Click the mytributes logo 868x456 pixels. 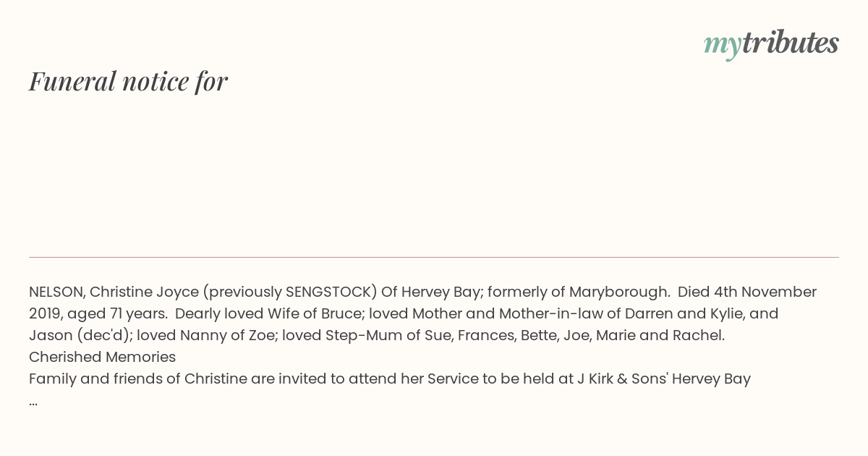(x=771, y=45)
